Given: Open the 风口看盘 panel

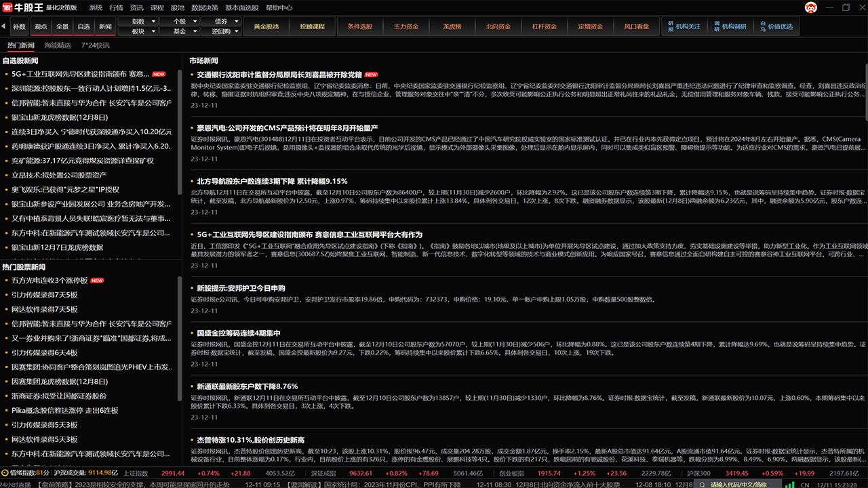Looking at the screenshot, I should (x=636, y=26).
